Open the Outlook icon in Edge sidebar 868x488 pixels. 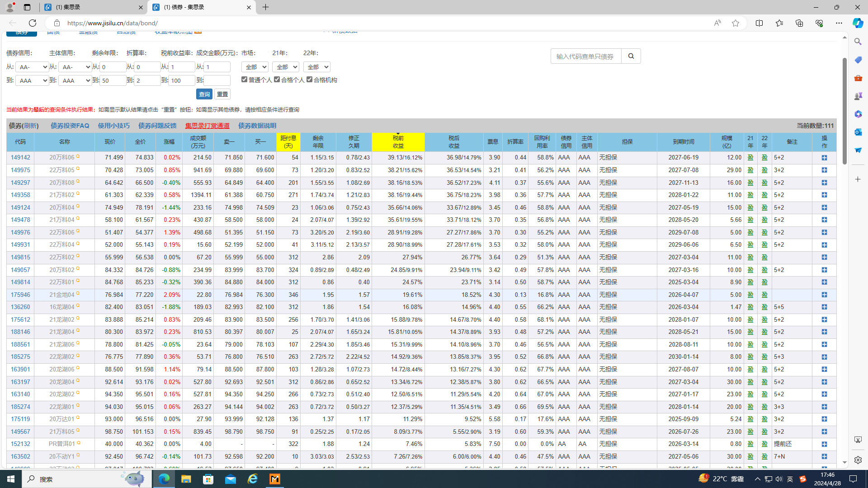(x=858, y=132)
